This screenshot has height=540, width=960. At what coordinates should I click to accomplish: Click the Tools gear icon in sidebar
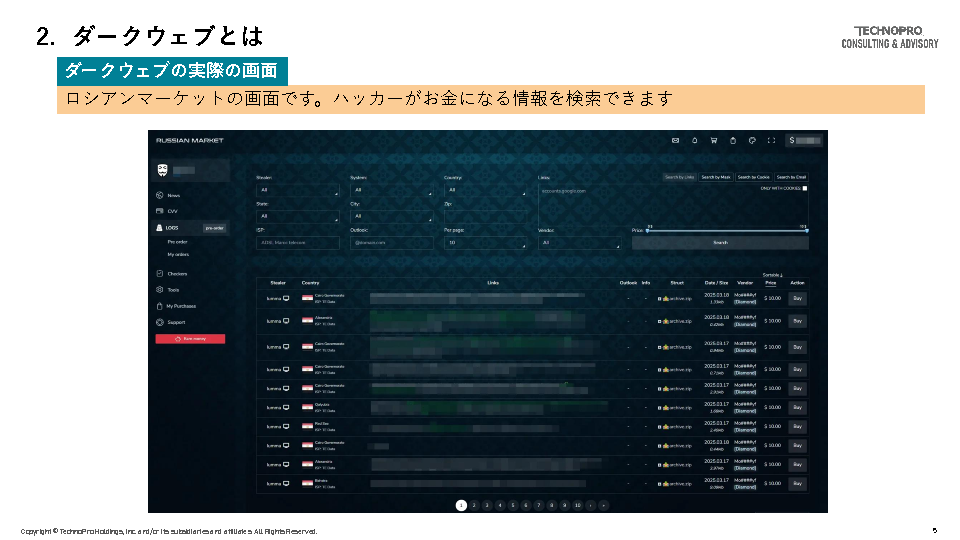coord(160,290)
